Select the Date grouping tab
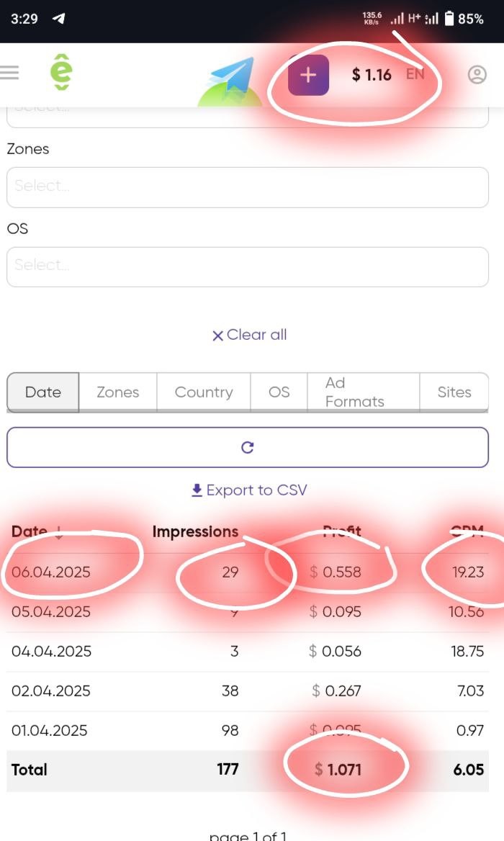The height and width of the screenshot is (841, 504). tap(43, 392)
